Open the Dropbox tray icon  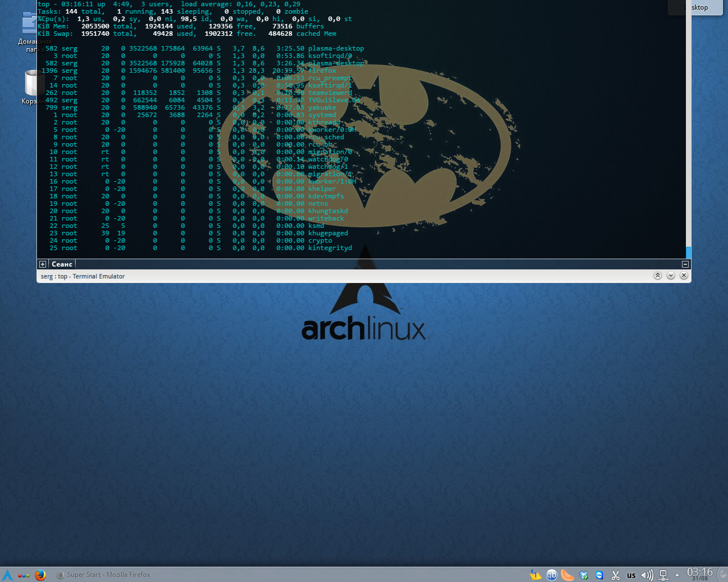point(584,575)
